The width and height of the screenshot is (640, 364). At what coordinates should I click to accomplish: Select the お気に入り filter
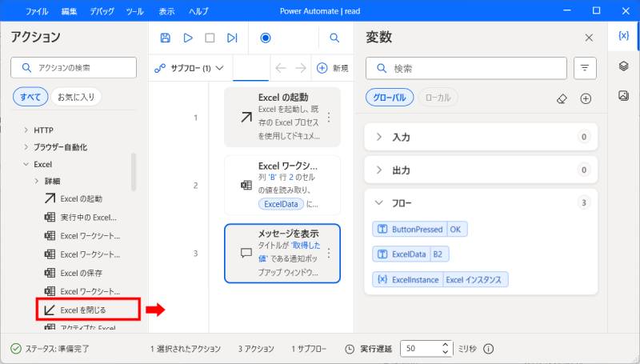point(76,97)
